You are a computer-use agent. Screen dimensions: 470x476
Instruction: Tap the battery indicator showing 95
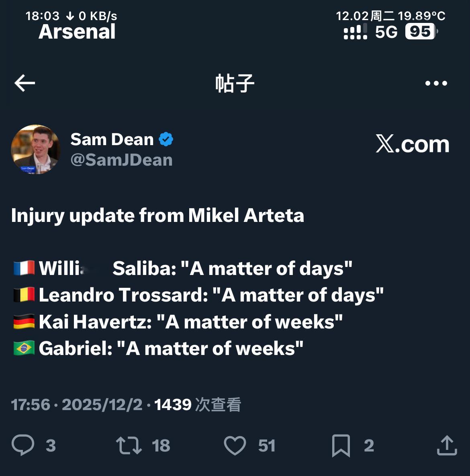pyautogui.click(x=420, y=32)
